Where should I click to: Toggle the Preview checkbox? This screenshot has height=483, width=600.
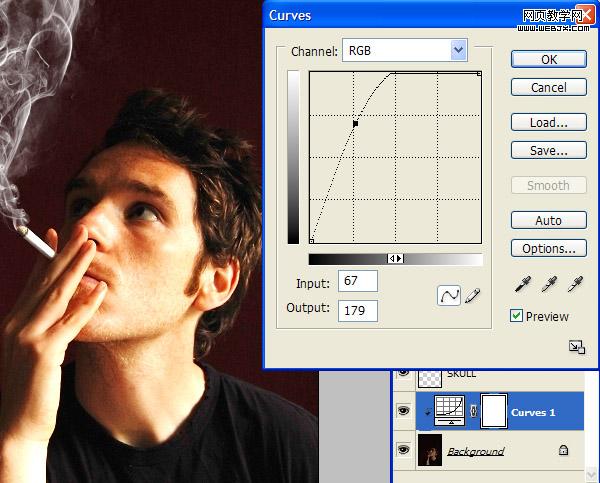516,316
